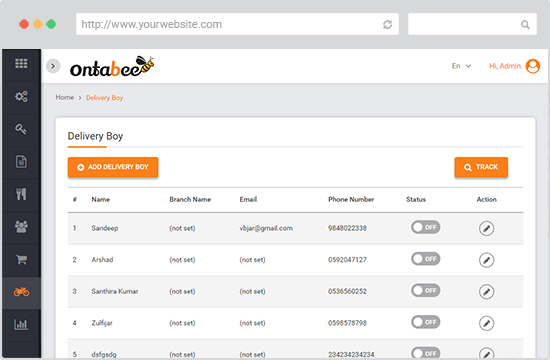Open the bar chart reports icon
Screen dimensions: 550x360
point(21,324)
